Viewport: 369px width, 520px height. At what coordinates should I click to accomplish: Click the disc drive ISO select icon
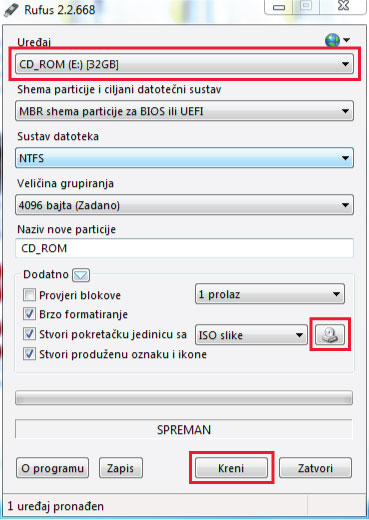(x=330, y=334)
